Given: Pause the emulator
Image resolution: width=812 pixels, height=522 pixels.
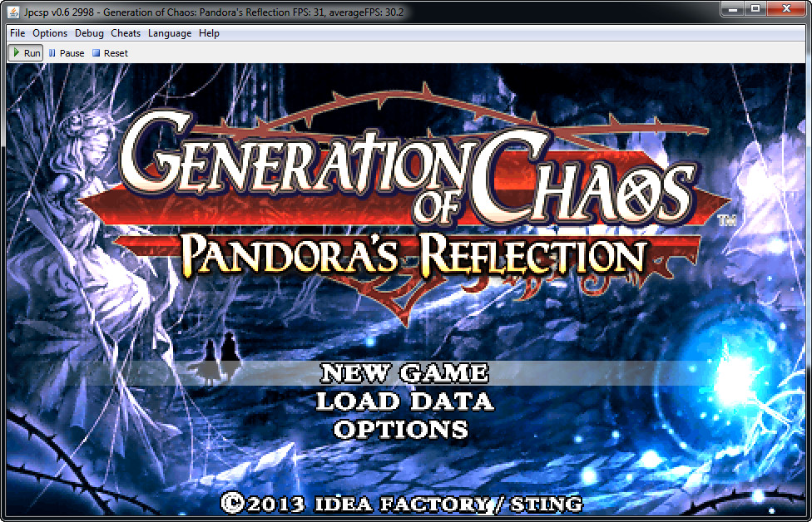Looking at the screenshot, I should click(x=67, y=52).
